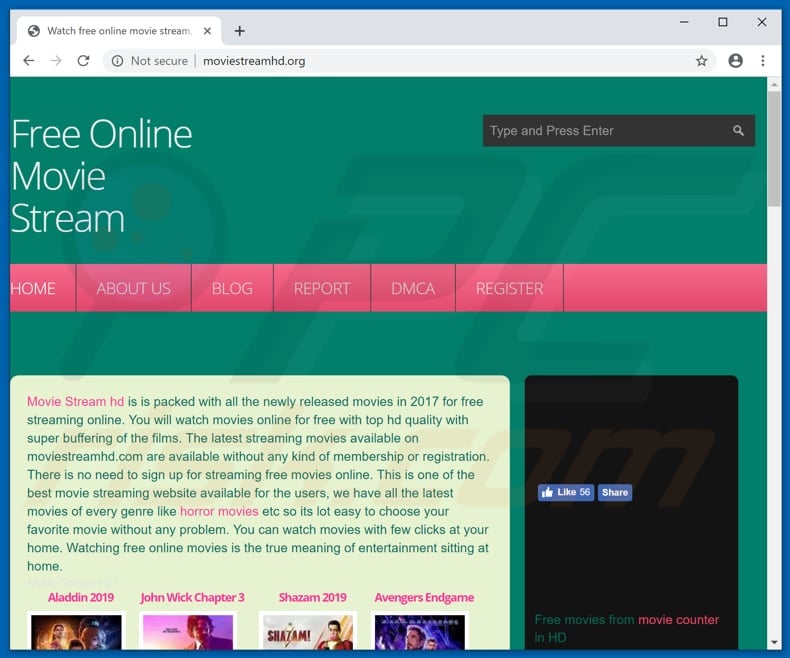
Task: Focus the 'Type and Press Enter' search field
Action: tap(619, 131)
